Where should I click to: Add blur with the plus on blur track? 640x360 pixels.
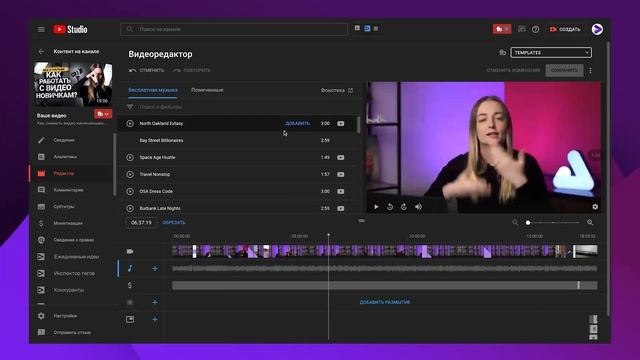pyautogui.click(x=155, y=302)
